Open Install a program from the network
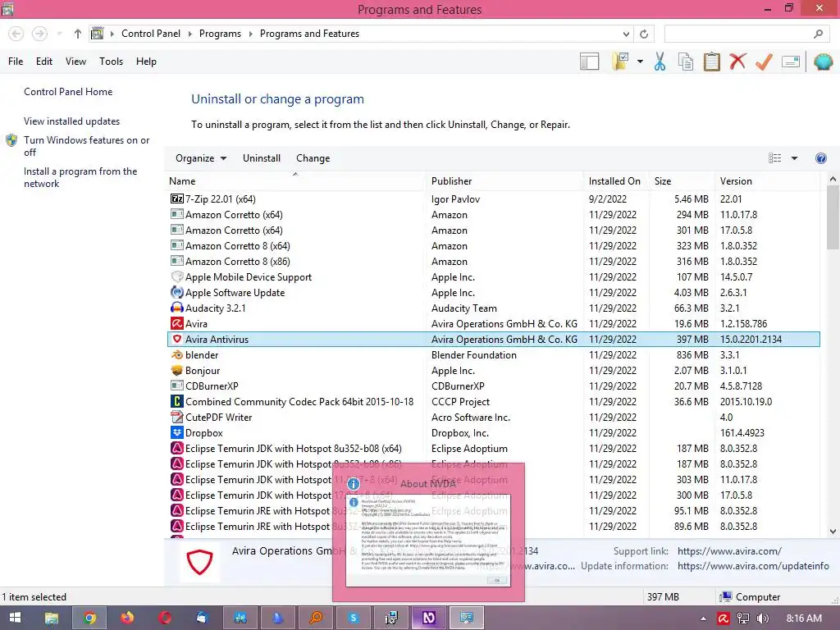Screen dimensions: 840x630 80,177
